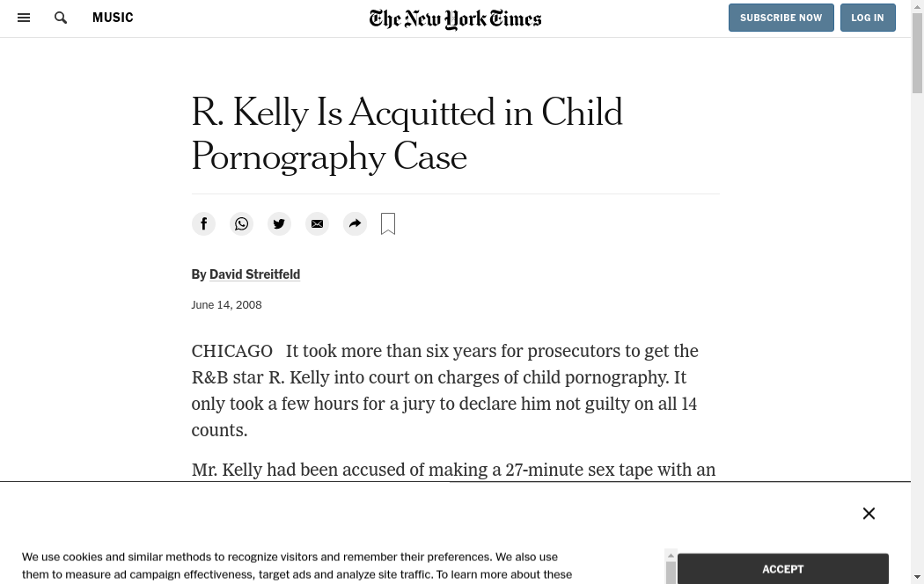Image resolution: width=924 pixels, height=584 pixels.
Task: Share article on Facebook
Action: tap(203, 224)
